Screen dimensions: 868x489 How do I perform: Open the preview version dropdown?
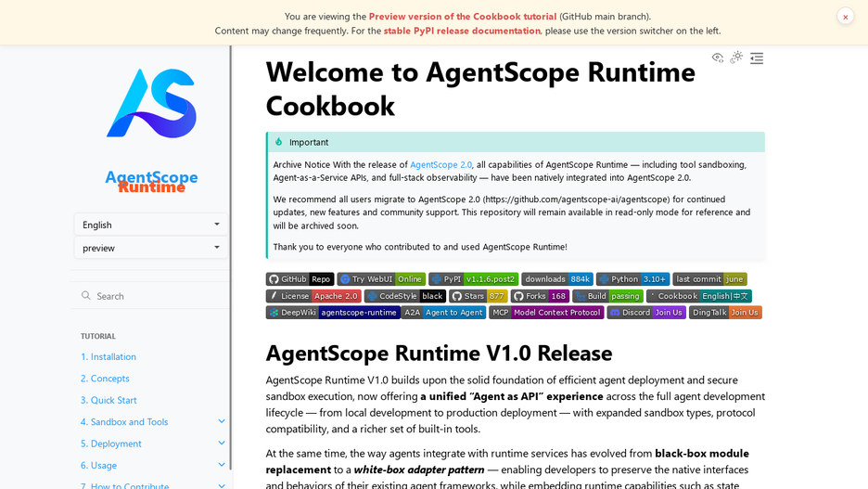point(151,248)
